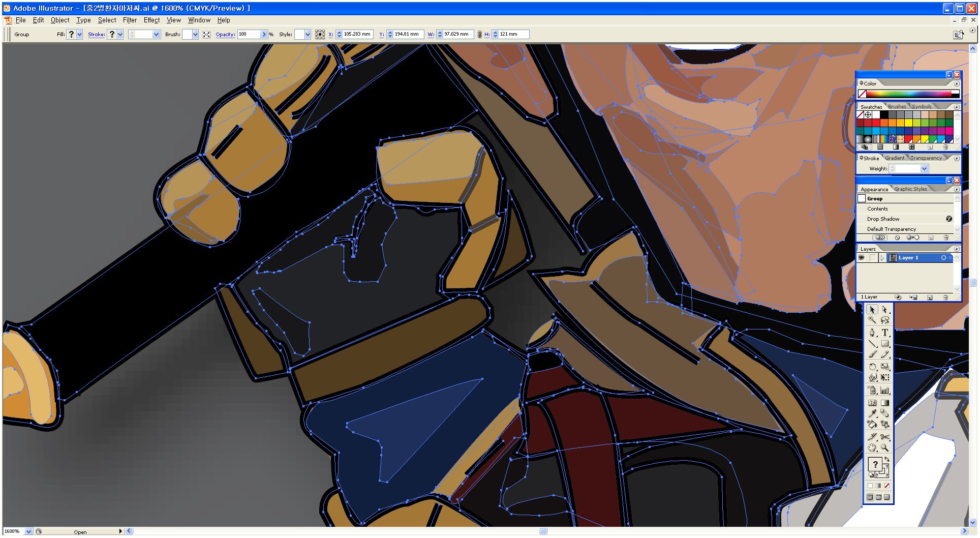Expand Layer 1 disclosure triangle
The height and width of the screenshot is (538, 980).
[x=882, y=258]
